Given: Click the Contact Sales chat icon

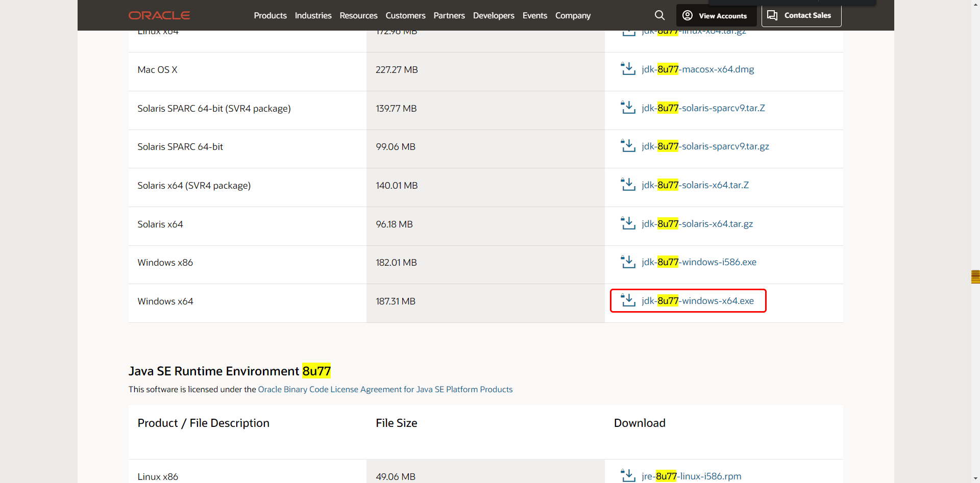Looking at the screenshot, I should (x=772, y=15).
